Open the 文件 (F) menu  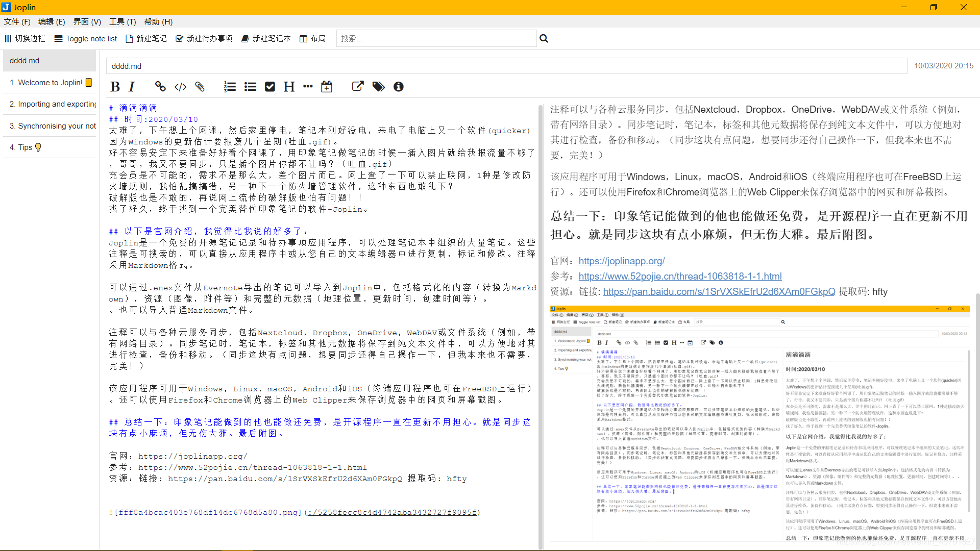pos(17,22)
